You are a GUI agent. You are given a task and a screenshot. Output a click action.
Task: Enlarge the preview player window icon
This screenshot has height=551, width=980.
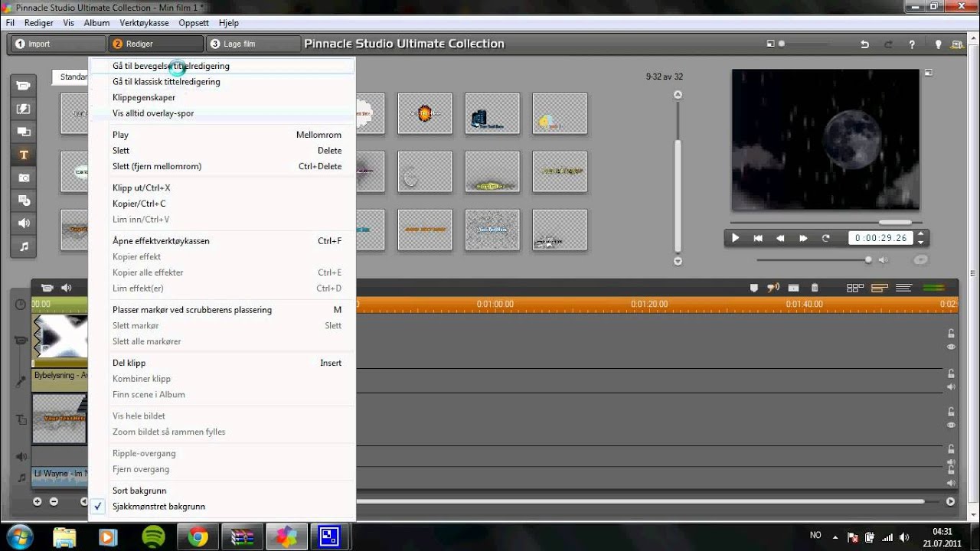pyautogui.click(x=929, y=73)
